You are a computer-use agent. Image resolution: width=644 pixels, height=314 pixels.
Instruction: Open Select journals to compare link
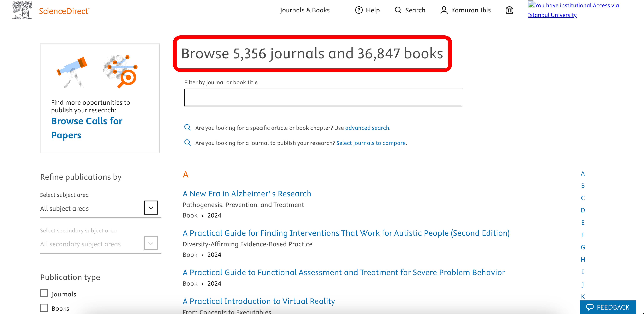click(x=371, y=143)
